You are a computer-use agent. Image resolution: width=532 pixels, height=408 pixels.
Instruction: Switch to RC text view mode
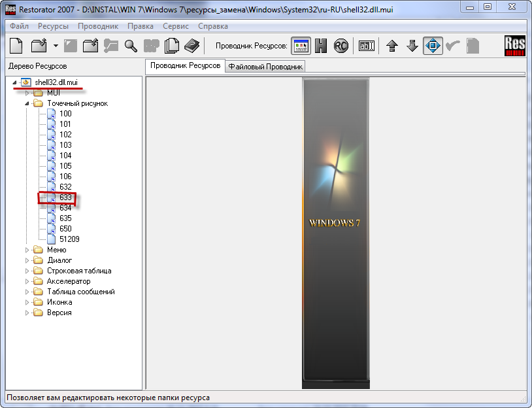[x=341, y=46]
